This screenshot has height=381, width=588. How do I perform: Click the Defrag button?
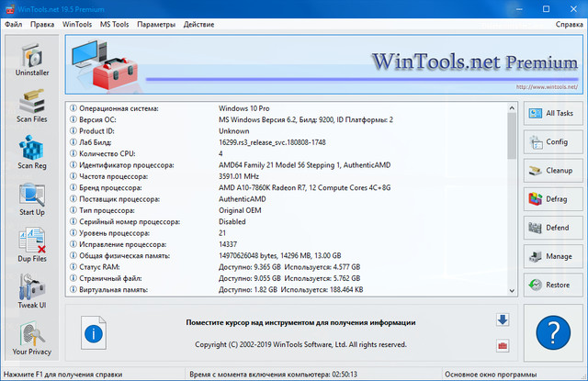(552, 198)
